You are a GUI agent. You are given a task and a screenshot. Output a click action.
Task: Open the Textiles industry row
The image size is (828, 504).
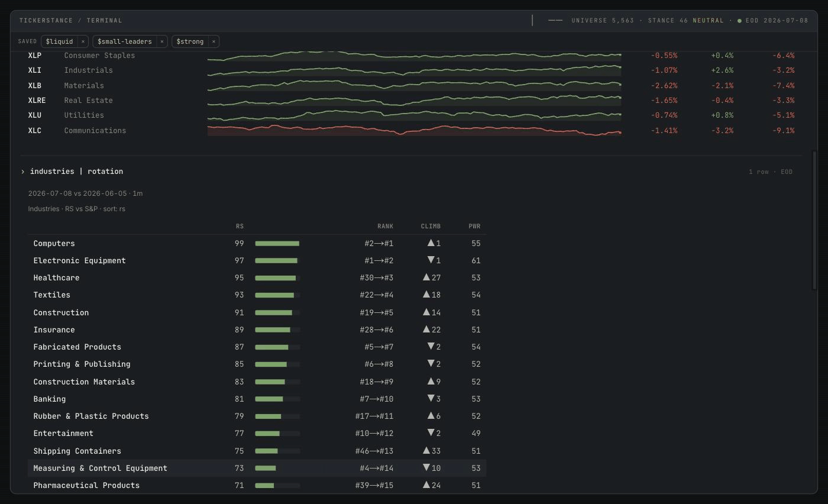[x=257, y=295]
